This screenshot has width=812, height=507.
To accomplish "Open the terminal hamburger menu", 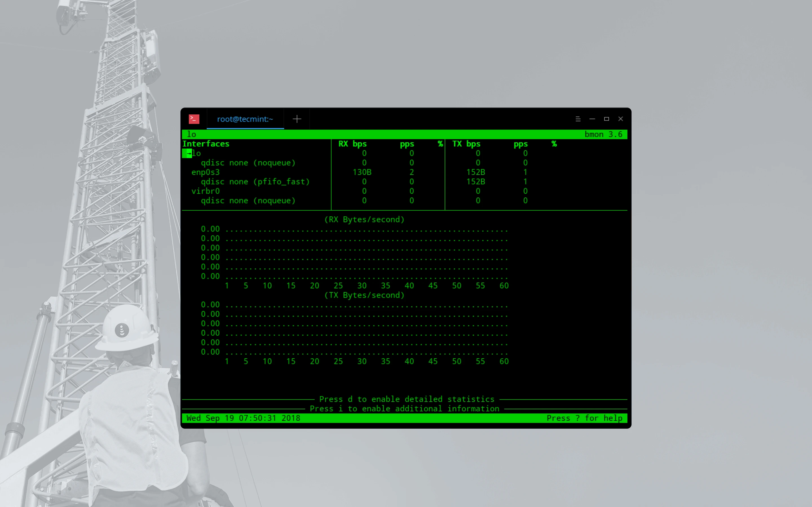I will point(578,119).
